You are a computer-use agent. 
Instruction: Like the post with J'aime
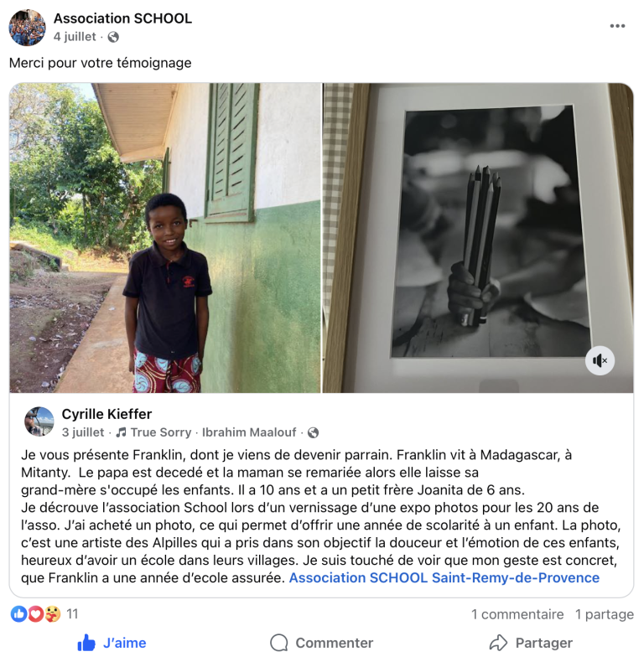(112, 643)
